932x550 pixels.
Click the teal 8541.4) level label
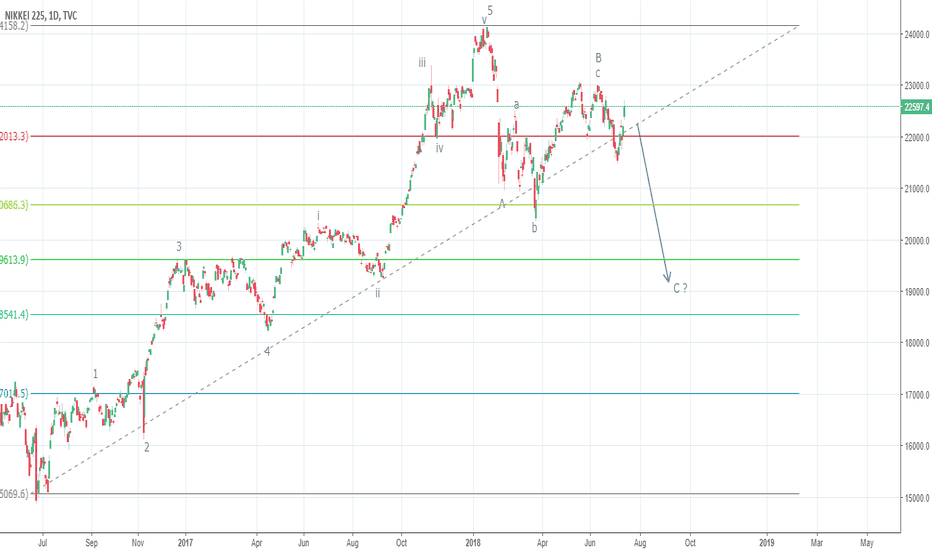pyautogui.click(x=14, y=315)
